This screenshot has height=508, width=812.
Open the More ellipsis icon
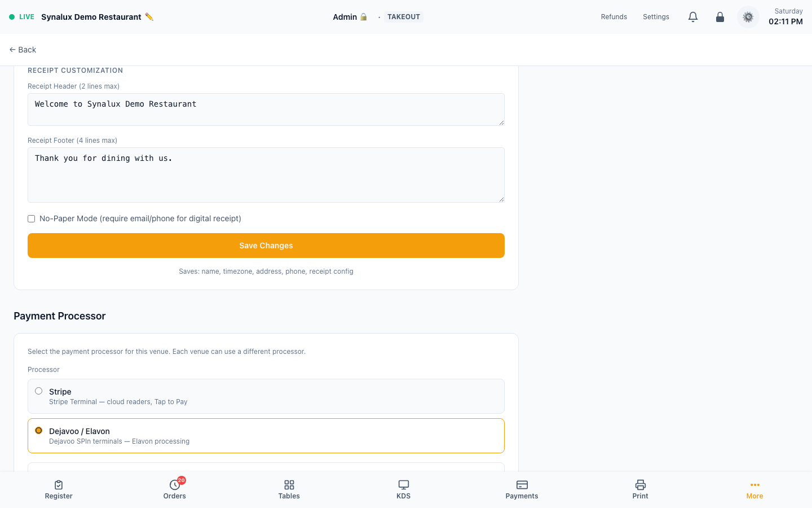pyautogui.click(x=755, y=485)
